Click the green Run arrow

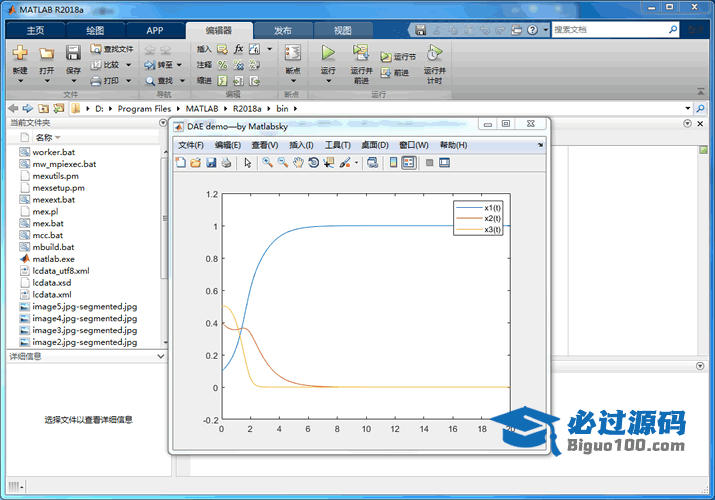click(x=328, y=53)
